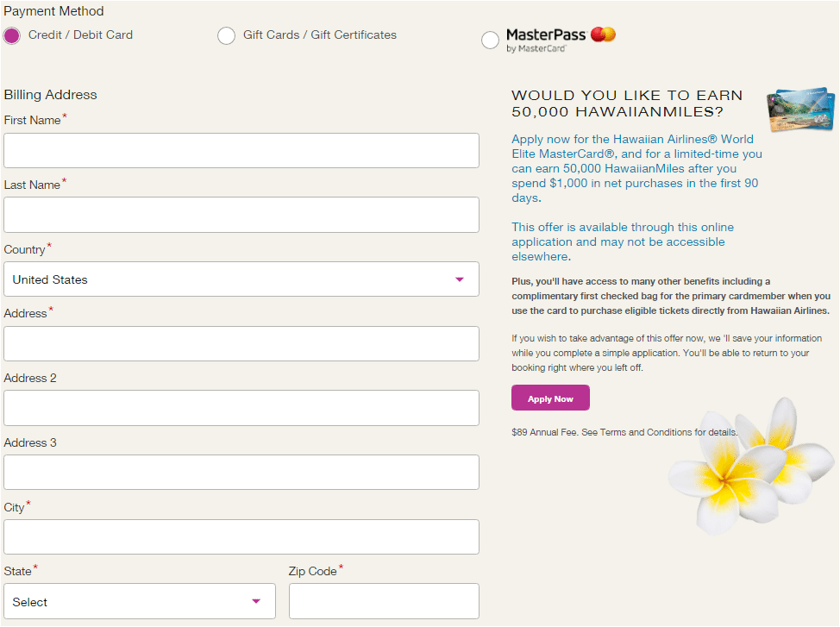This screenshot has width=840, height=627.
Task: Click 'Gift Cards / Gift Certificates' label text
Action: click(x=320, y=34)
